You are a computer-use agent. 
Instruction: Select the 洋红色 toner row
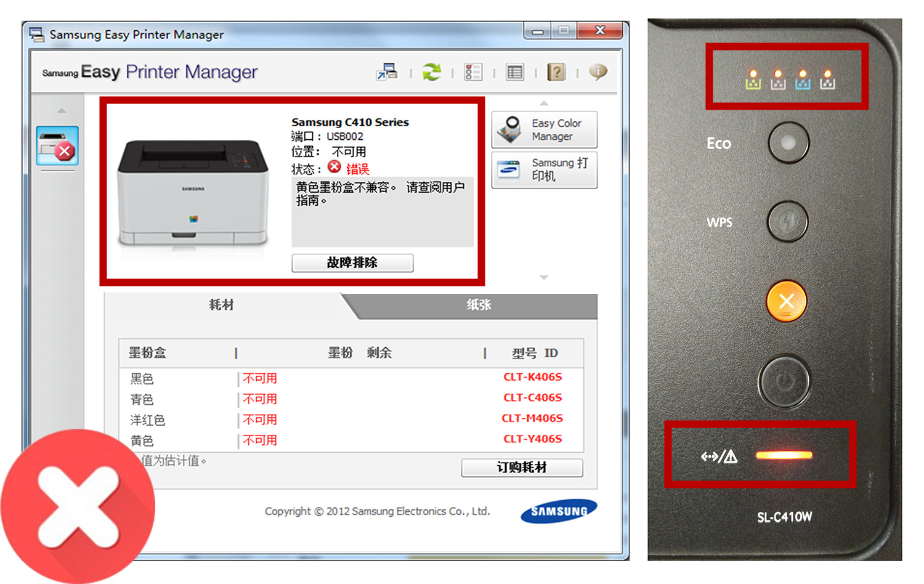(351, 420)
